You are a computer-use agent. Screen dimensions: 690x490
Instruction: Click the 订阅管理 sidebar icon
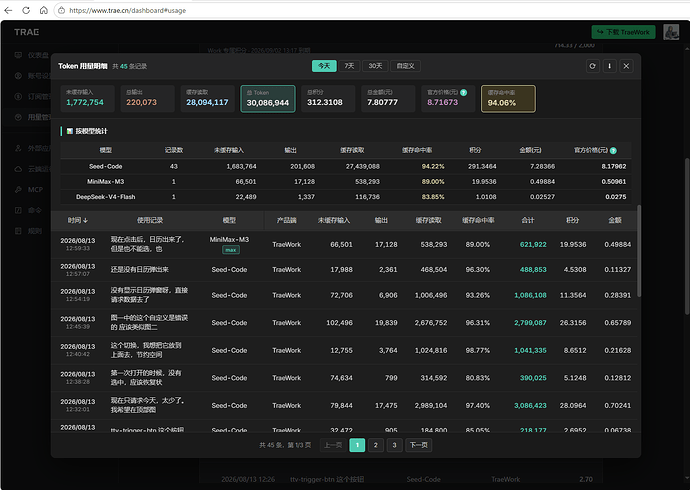click(x=18, y=96)
